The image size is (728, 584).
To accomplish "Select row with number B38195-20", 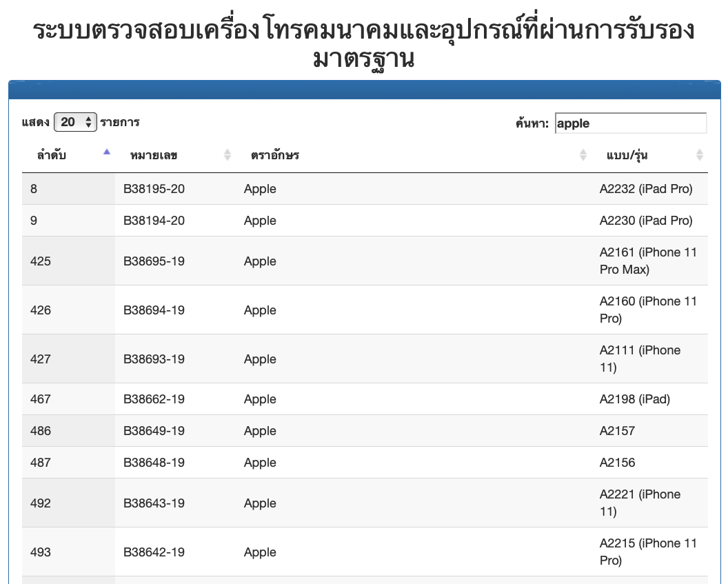I will click(154, 189).
